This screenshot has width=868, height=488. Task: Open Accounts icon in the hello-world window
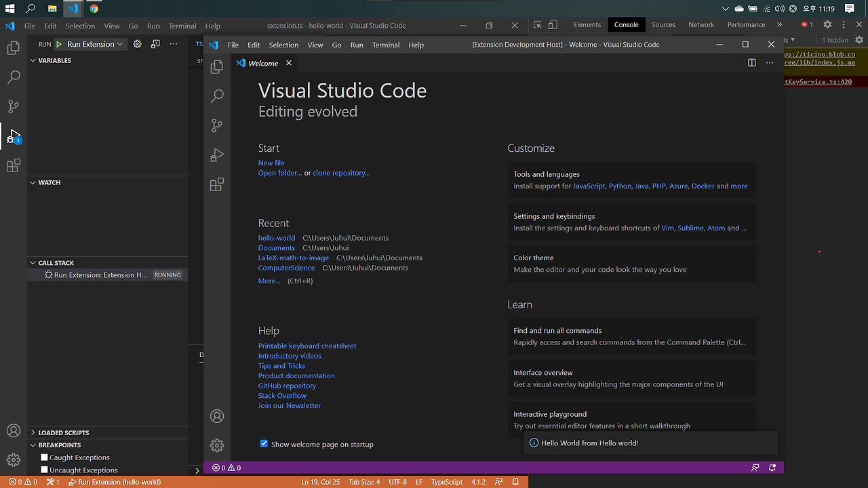pyautogui.click(x=14, y=430)
